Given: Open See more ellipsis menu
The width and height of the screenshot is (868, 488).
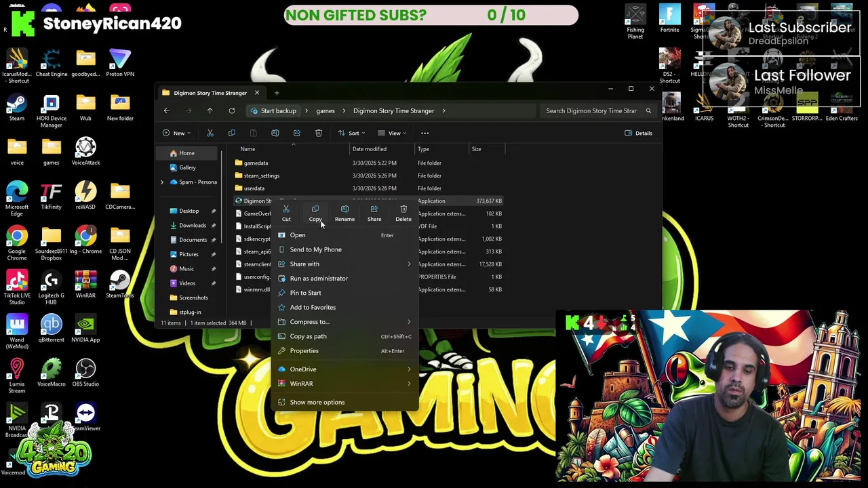Looking at the screenshot, I should tap(425, 133).
